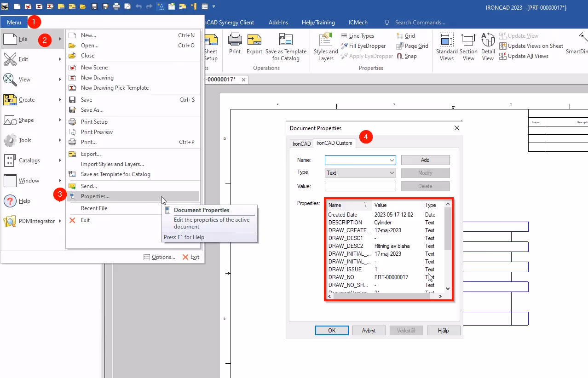
Task: Click the Search Commands field
Action: 420,22
